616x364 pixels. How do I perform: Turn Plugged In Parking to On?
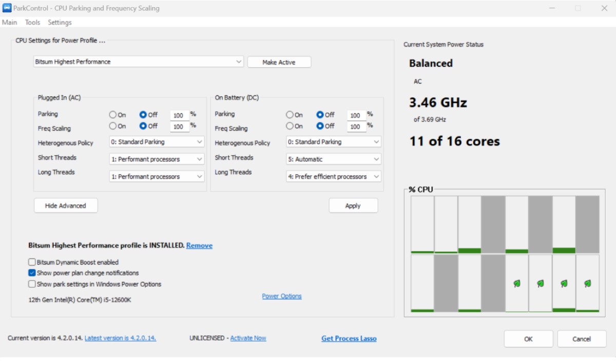point(113,115)
